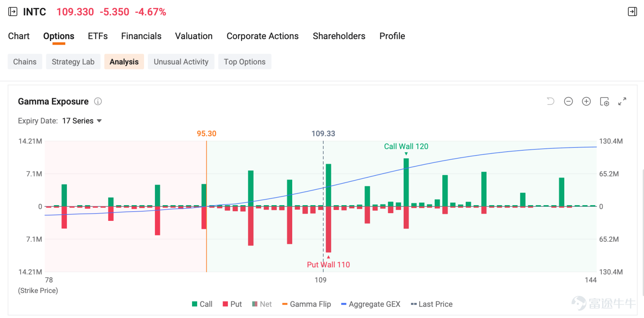Toggle the Call series in legend

click(x=202, y=304)
